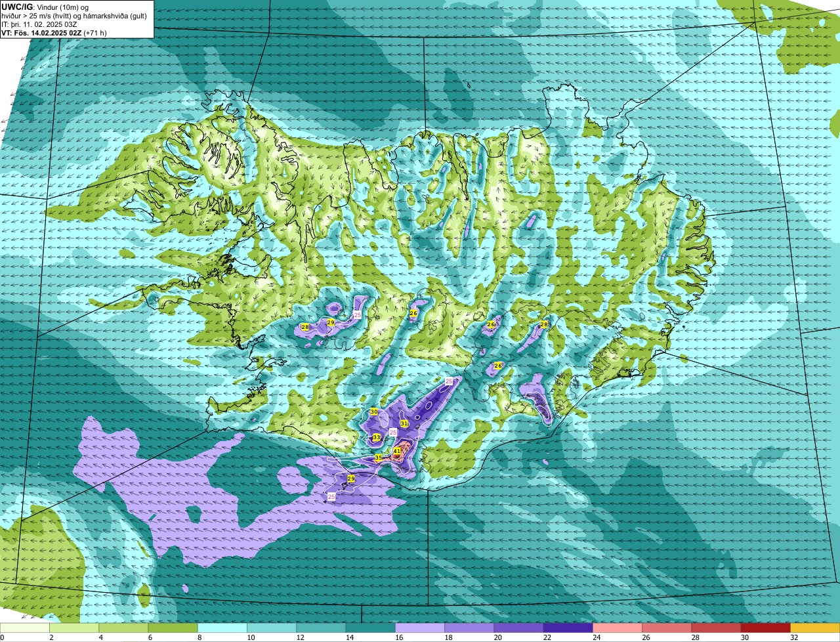This screenshot has height=642, width=840.
Task: Select the 8–10 m/s pale cyan swatch
Action: coord(222,628)
